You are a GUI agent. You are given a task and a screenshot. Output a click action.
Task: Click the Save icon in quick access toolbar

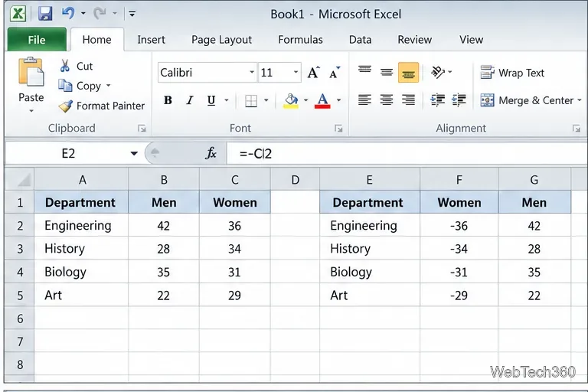click(45, 14)
